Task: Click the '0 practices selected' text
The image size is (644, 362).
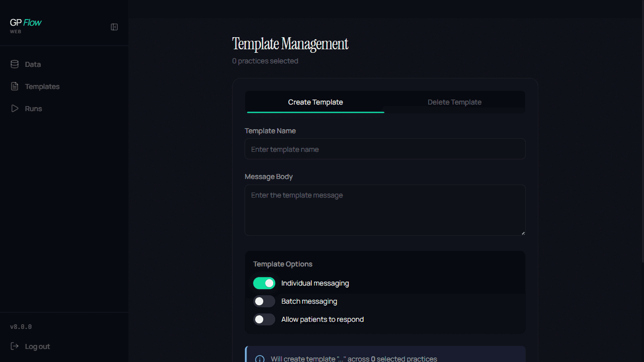Action: pyautogui.click(x=265, y=61)
